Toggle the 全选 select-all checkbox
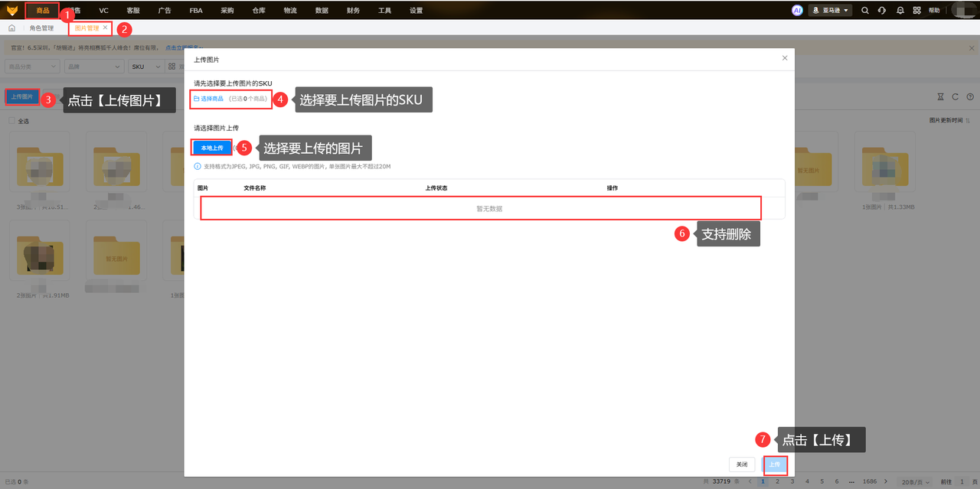Viewport: 980px width, 489px height. click(x=11, y=121)
